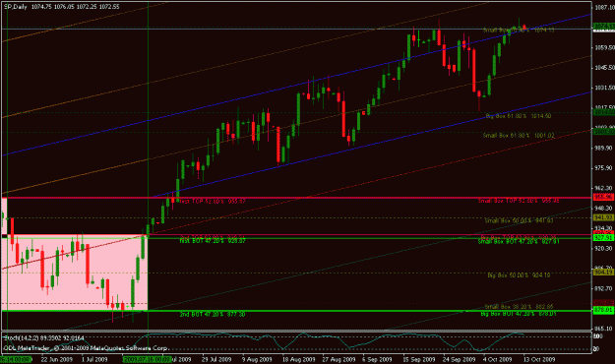Click the 'Small Box 50.00% 941.93' label
Screen dimensions: 615x364
click(519, 220)
